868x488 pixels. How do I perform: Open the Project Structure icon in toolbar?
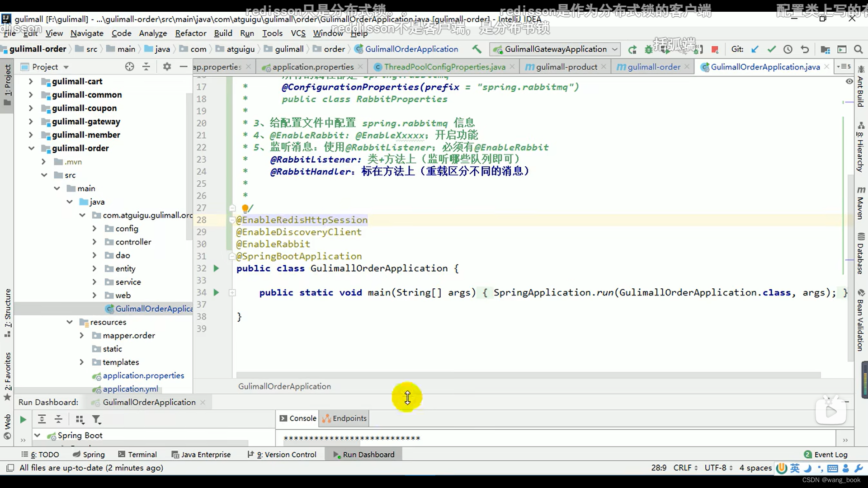[x=825, y=49]
